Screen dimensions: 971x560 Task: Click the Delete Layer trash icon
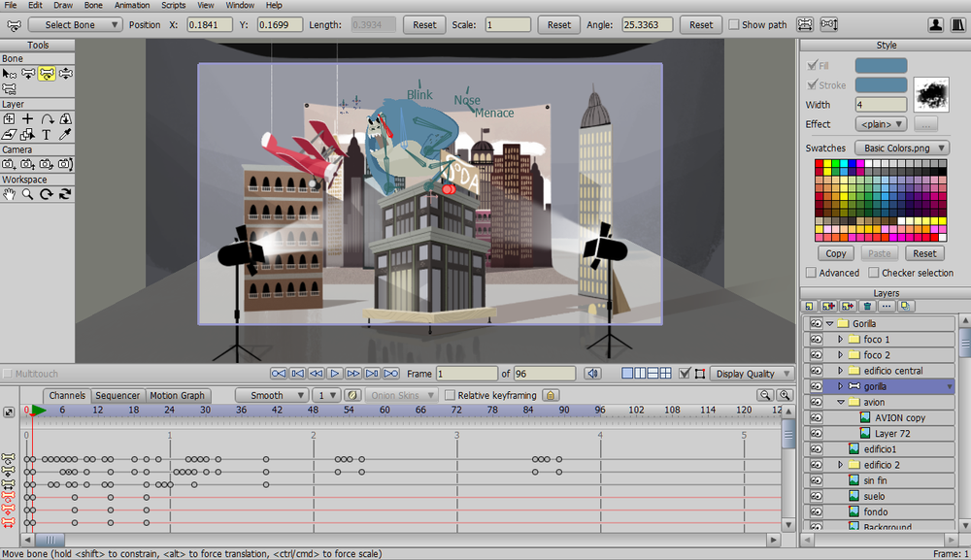pyautogui.click(x=867, y=307)
